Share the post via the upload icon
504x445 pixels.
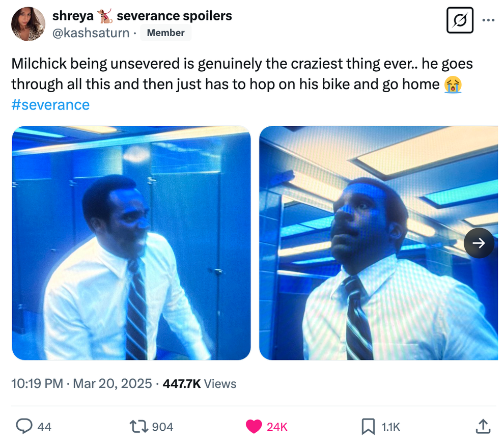point(485,427)
